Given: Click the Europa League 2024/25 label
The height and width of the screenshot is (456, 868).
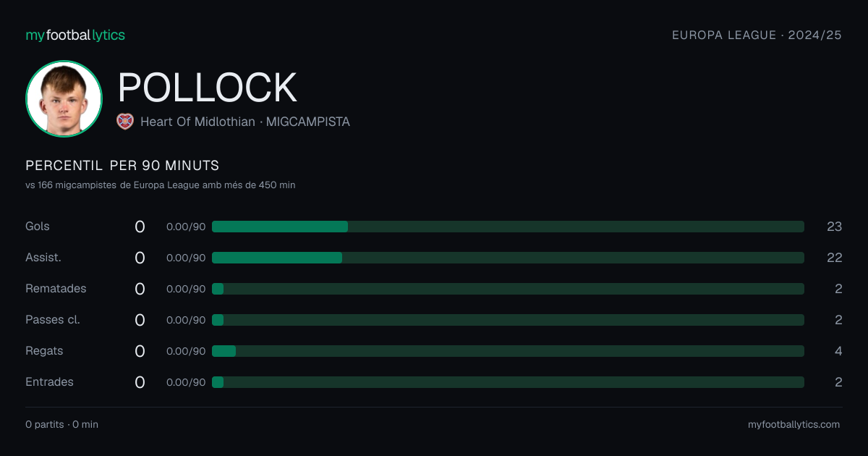Looking at the screenshot, I should (x=757, y=35).
